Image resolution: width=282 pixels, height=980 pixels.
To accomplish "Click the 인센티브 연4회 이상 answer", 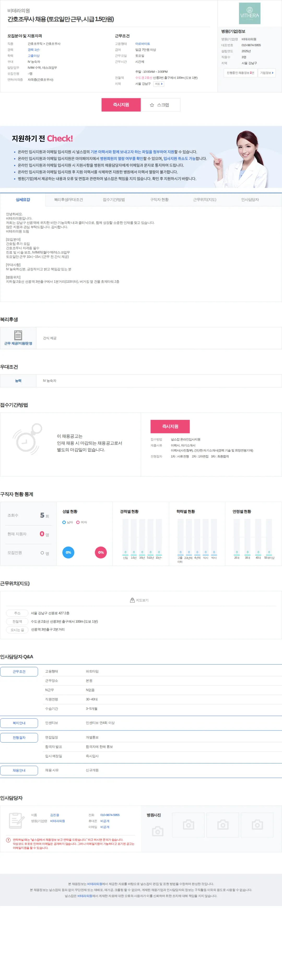I will coord(100,723).
